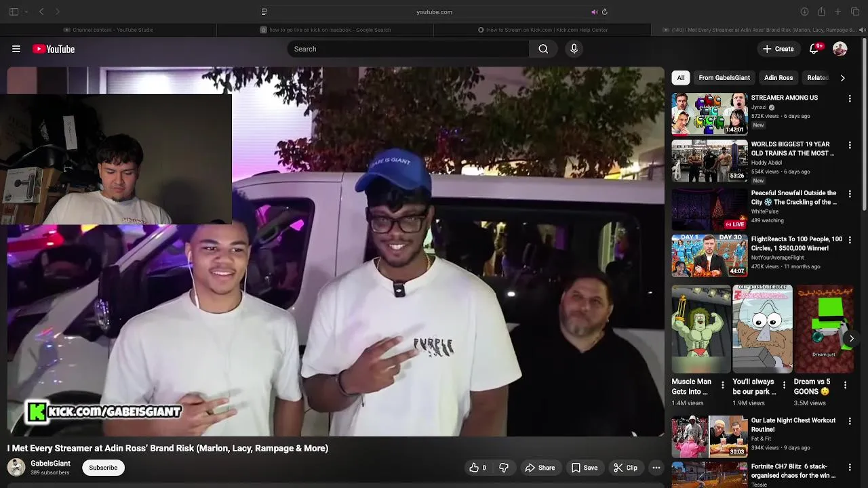Open options for FlightReacts video
This screenshot has height=488, width=868.
[x=850, y=240]
